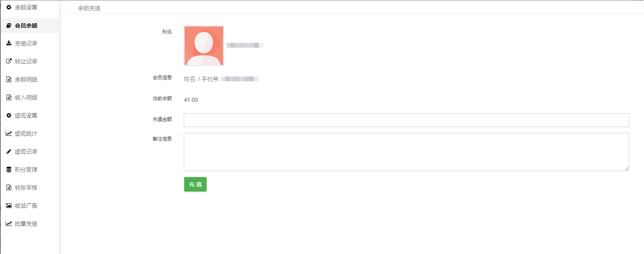Image resolution: width=644 pixels, height=254 pixels.
Task: Click the download icon beside 充值记录
Action: (x=9, y=43)
